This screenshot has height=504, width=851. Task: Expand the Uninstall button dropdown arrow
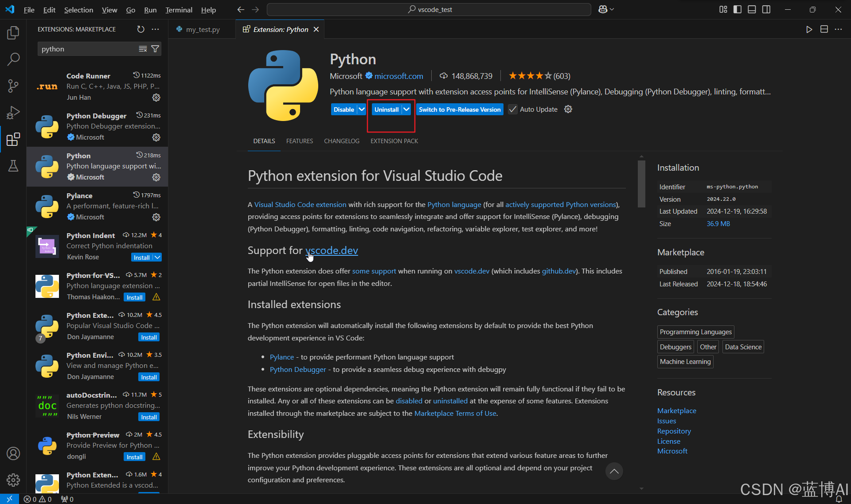pyautogui.click(x=406, y=109)
